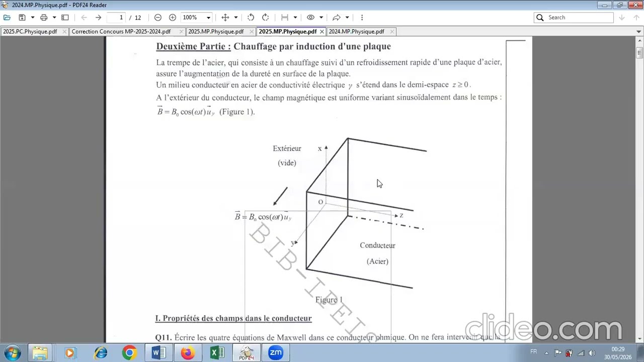Click the share arrow icon

point(337,18)
